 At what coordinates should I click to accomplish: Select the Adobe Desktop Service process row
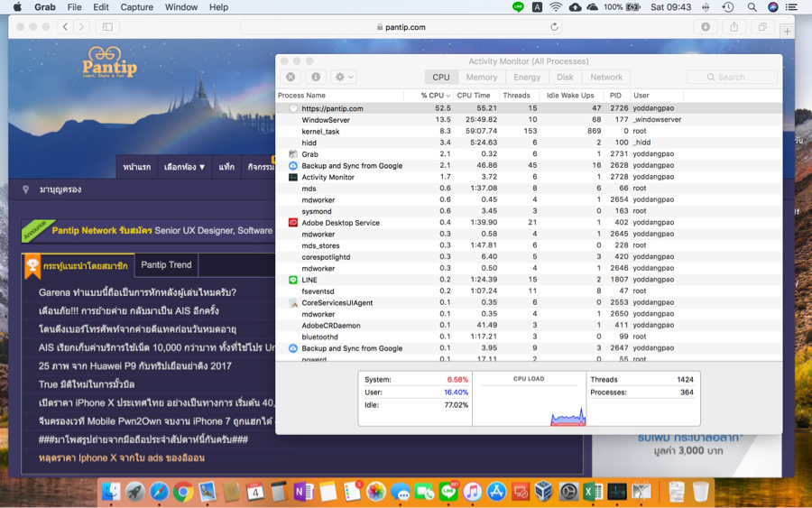pos(529,223)
